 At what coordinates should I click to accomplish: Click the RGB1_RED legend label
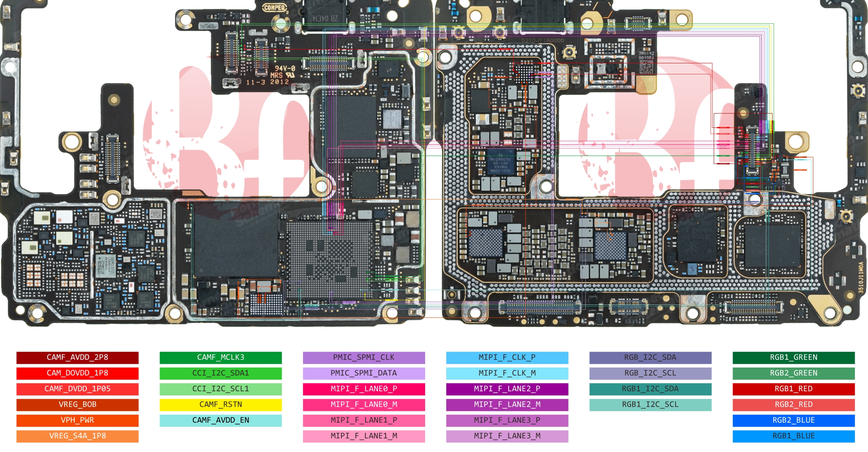(794, 389)
